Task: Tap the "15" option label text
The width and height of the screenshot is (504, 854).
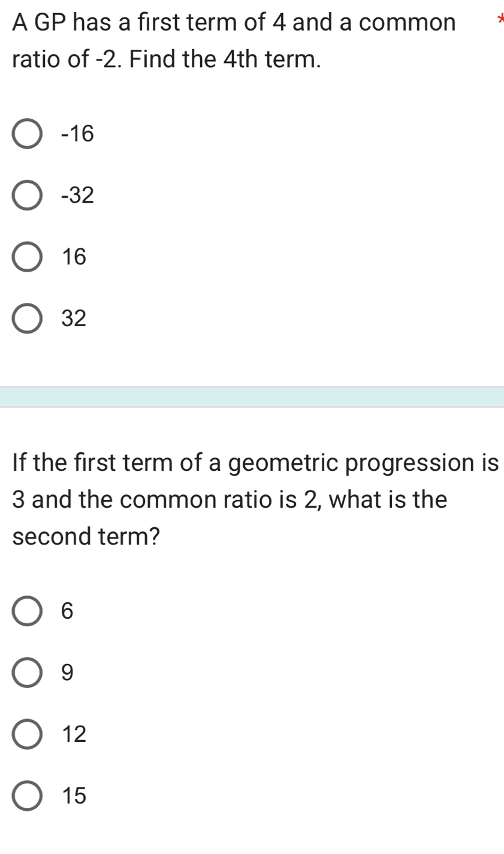Action: (x=74, y=796)
